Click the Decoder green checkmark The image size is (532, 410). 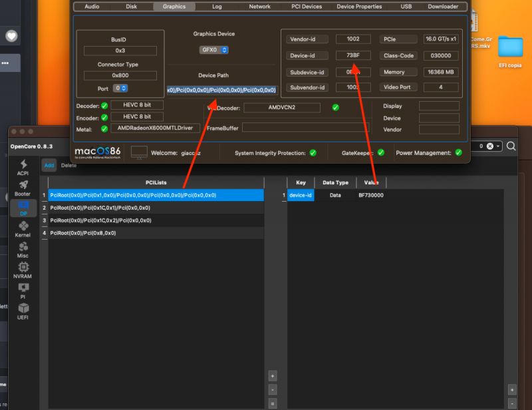104,106
